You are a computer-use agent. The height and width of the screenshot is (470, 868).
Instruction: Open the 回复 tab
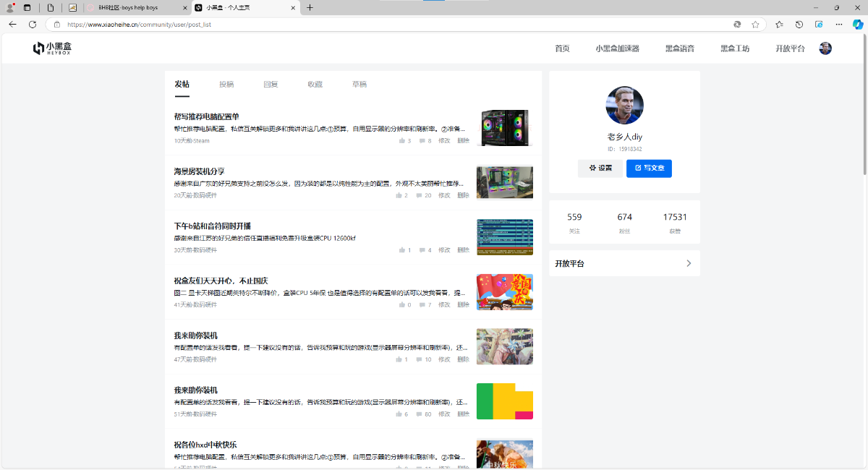click(271, 85)
